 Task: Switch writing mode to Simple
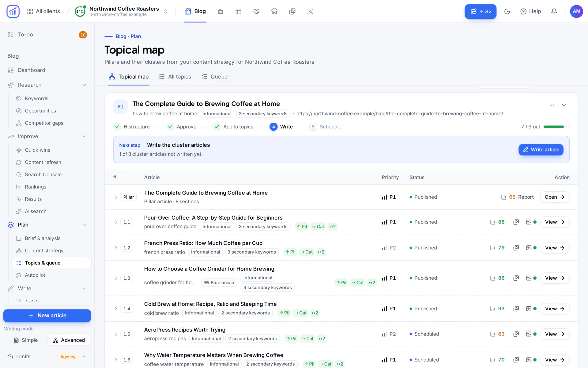(26, 340)
